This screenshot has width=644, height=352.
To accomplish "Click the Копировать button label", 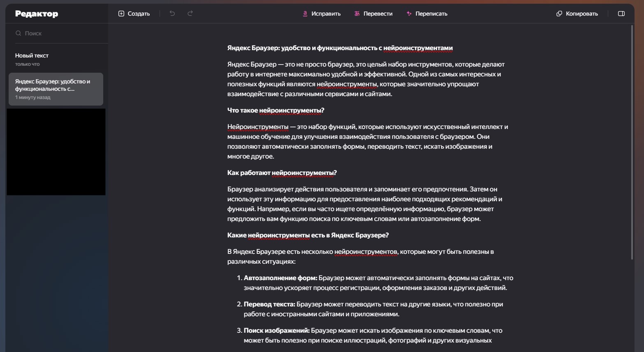I will (582, 14).
